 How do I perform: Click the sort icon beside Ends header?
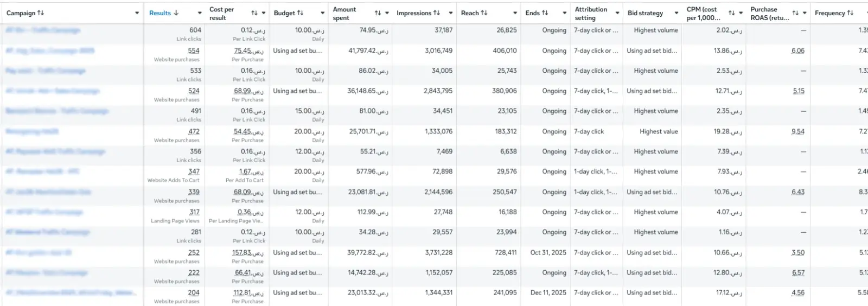(545, 13)
